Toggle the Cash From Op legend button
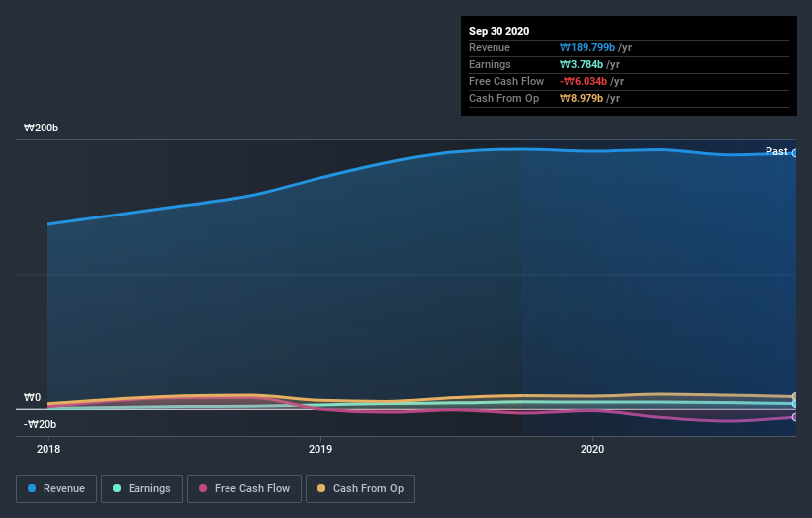The width and height of the screenshot is (812, 518). tap(360, 489)
